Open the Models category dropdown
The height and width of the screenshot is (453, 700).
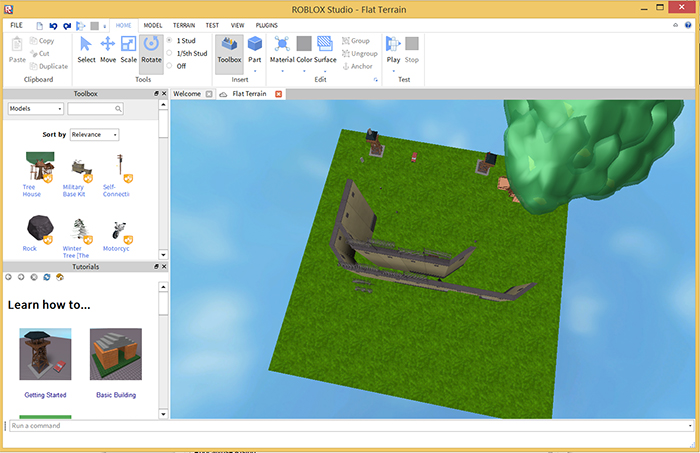(36, 108)
